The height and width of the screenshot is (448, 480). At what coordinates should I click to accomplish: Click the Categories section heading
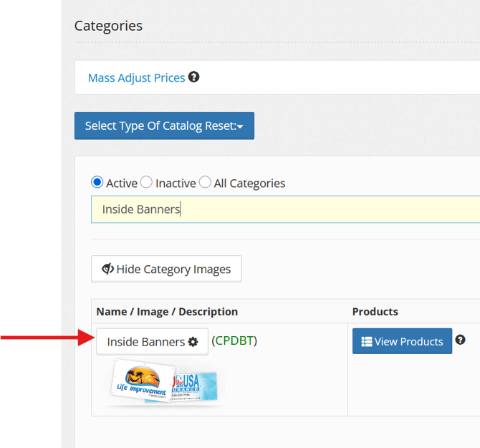click(108, 26)
